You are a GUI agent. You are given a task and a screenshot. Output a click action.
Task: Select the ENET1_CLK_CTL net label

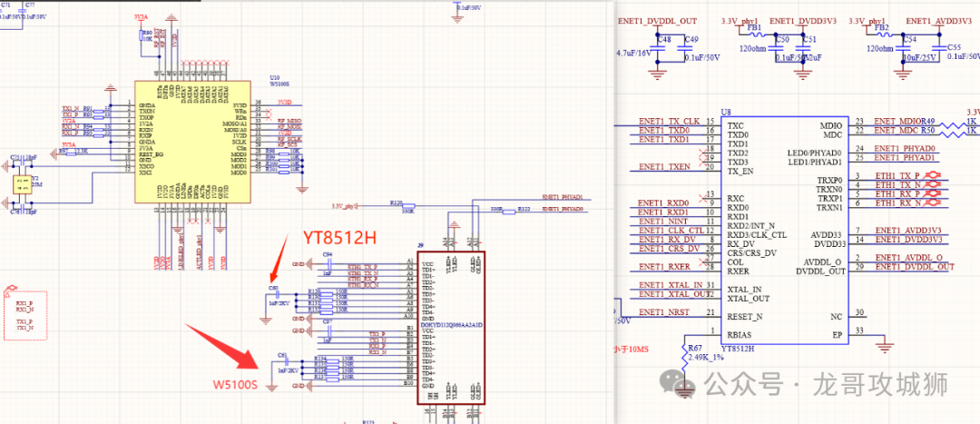(x=671, y=230)
